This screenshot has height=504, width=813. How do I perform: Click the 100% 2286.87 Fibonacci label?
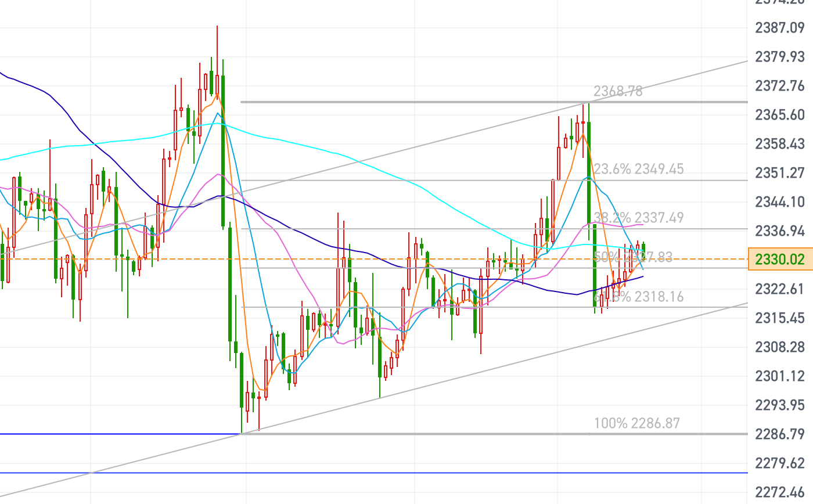point(637,423)
